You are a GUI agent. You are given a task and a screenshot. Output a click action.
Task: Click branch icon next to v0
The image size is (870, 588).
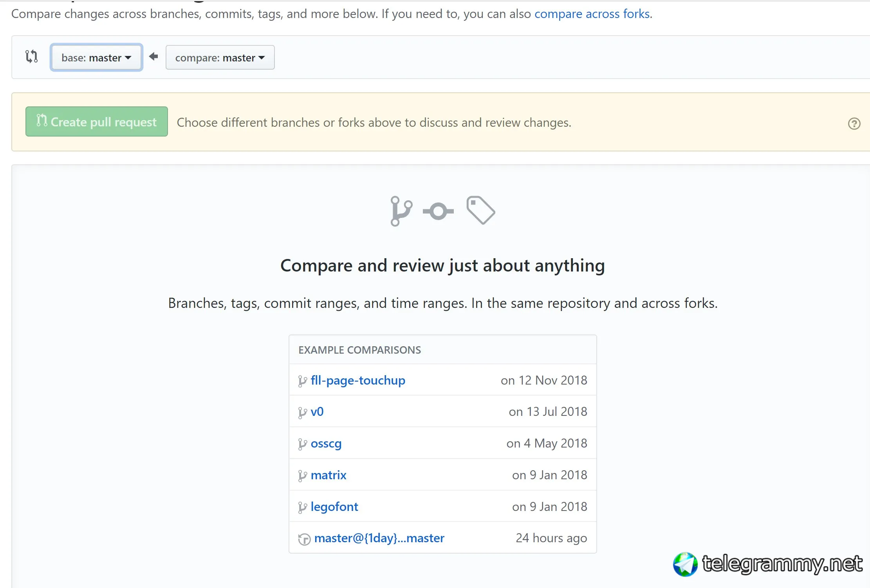point(302,413)
